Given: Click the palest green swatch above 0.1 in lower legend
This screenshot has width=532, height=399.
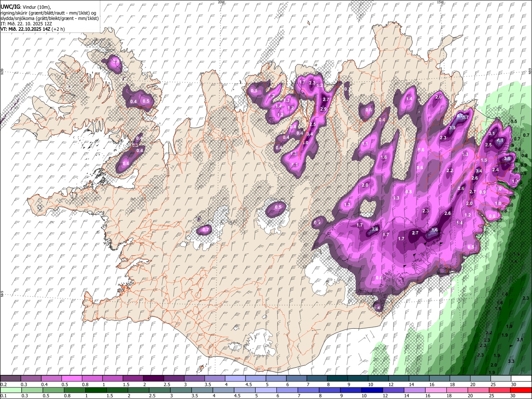Looking at the screenshot, I should pos(11,390).
